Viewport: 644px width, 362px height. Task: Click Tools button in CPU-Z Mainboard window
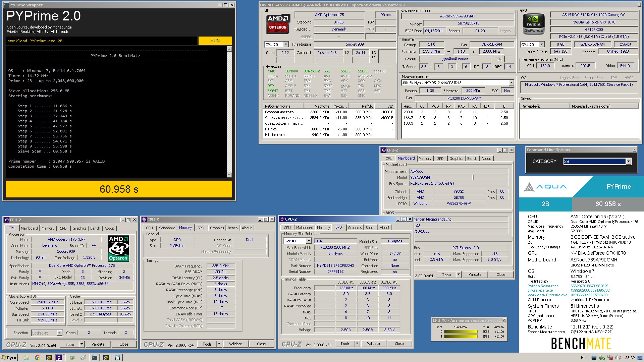pos(446,275)
